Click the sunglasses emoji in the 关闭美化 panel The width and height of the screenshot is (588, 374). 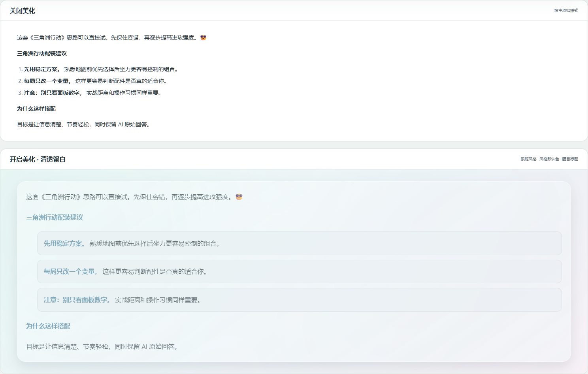click(x=204, y=38)
